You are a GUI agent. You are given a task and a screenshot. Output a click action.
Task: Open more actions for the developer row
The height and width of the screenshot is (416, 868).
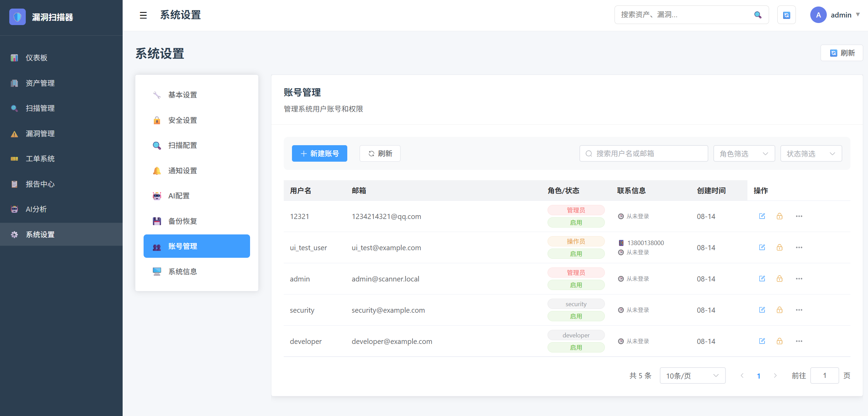tap(799, 341)
